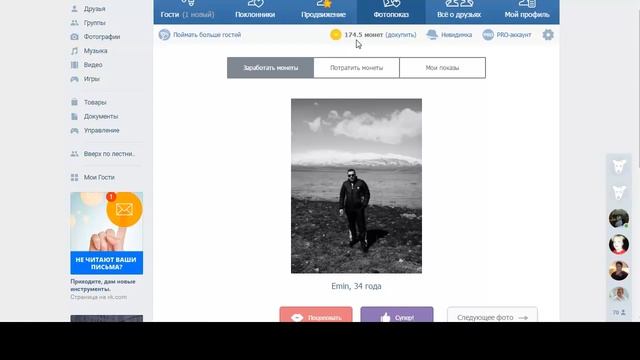Open settings via the gear icon
The height and width of the screenshot is (360, 640).
click(x=548, y=35)
